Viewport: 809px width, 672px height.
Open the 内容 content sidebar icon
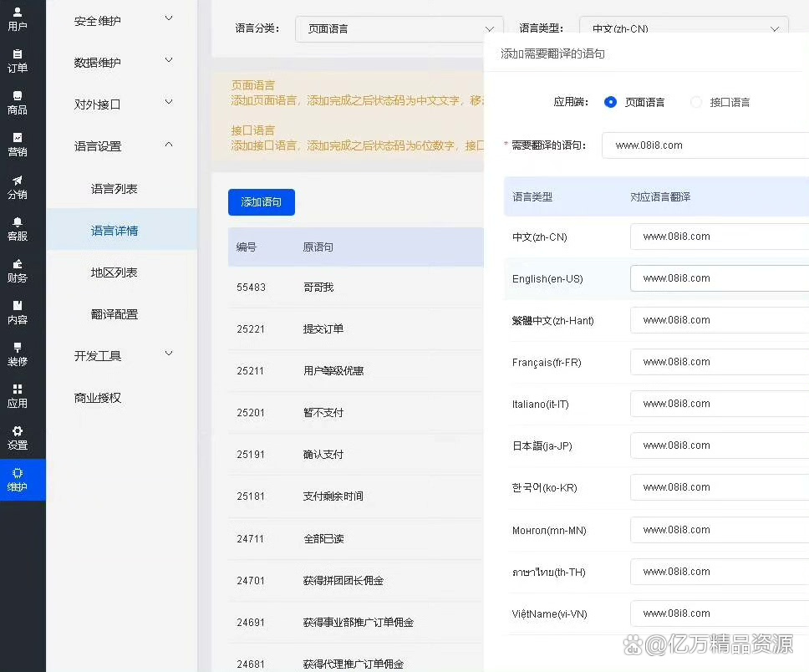(17, 313)
